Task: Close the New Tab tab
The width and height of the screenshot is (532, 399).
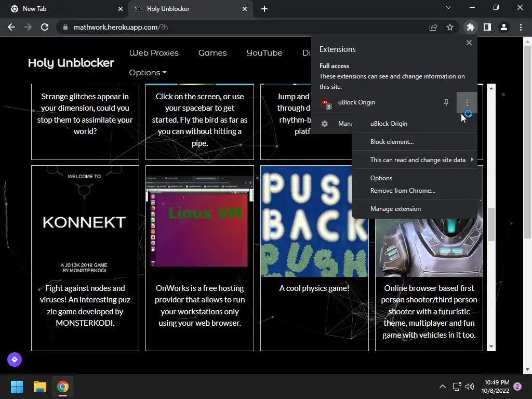Action: (x=121, y=9)
